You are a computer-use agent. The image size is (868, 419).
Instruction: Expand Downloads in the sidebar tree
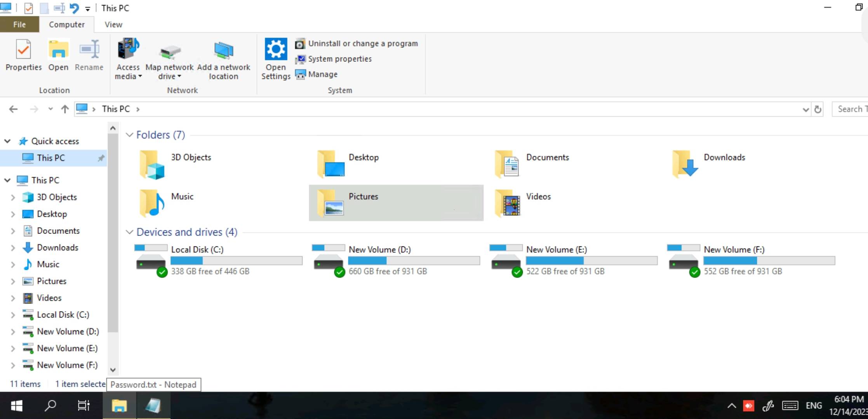coord(13,248)
